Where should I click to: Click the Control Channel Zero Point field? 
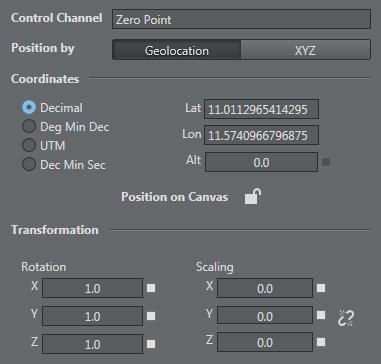click(x=241, y=19)
